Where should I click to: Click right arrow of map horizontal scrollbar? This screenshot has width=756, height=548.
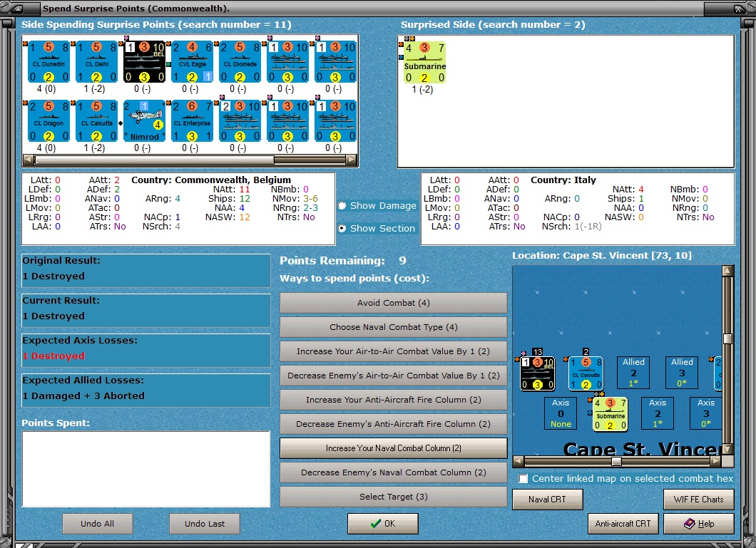(716, 461)
